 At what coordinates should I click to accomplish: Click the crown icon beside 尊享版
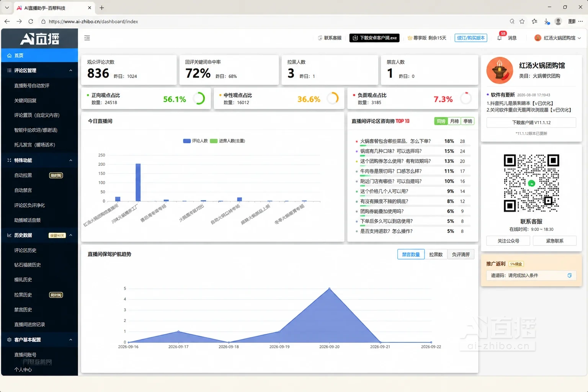[x=410, y=38]
